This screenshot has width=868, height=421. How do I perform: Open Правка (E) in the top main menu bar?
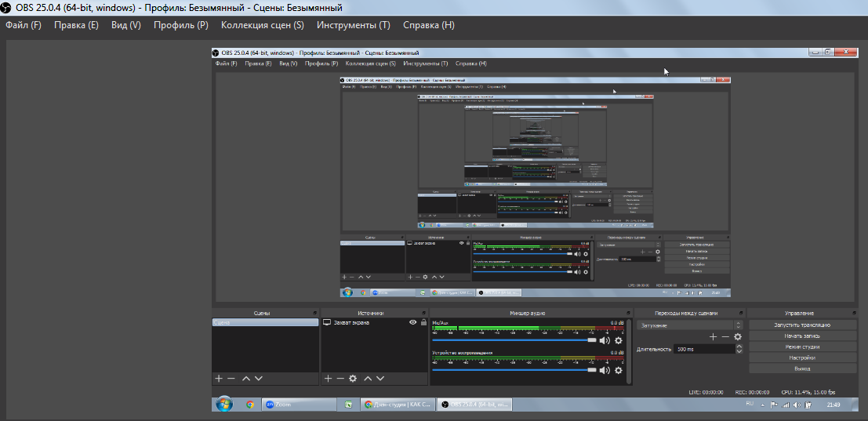pos(76,25)
